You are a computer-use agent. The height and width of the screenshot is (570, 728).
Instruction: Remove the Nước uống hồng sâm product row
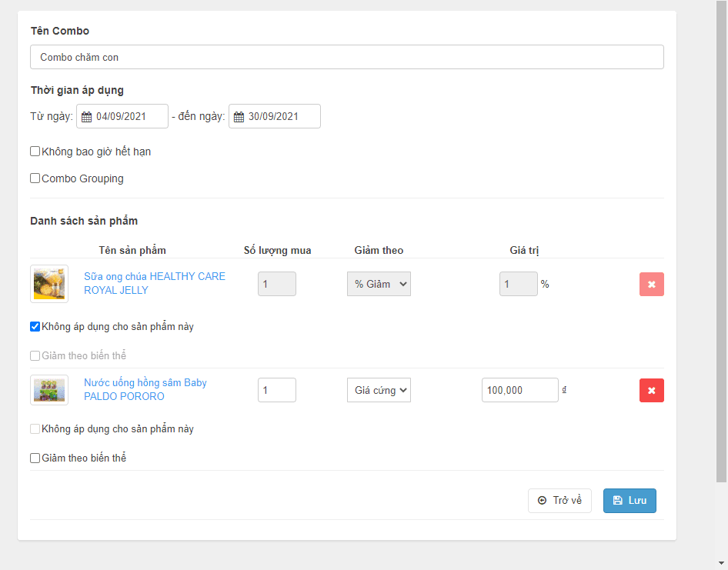pyautogui.click(x=651, y=390)
